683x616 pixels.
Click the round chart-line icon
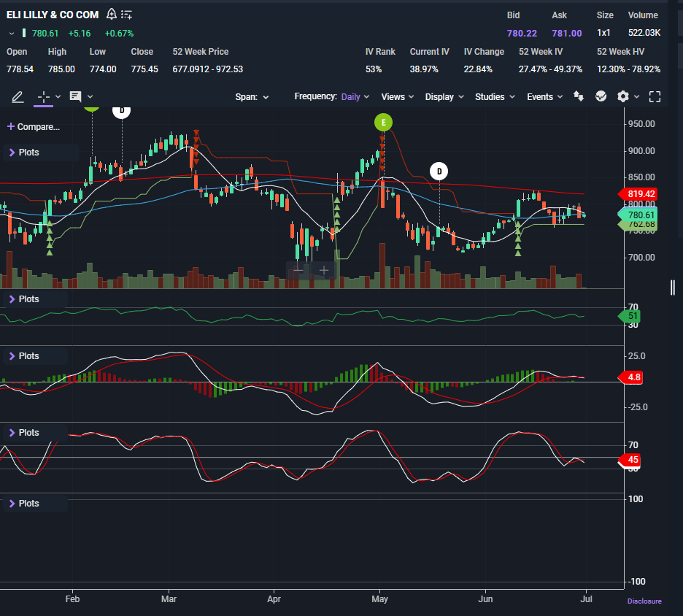click(601, 96)
